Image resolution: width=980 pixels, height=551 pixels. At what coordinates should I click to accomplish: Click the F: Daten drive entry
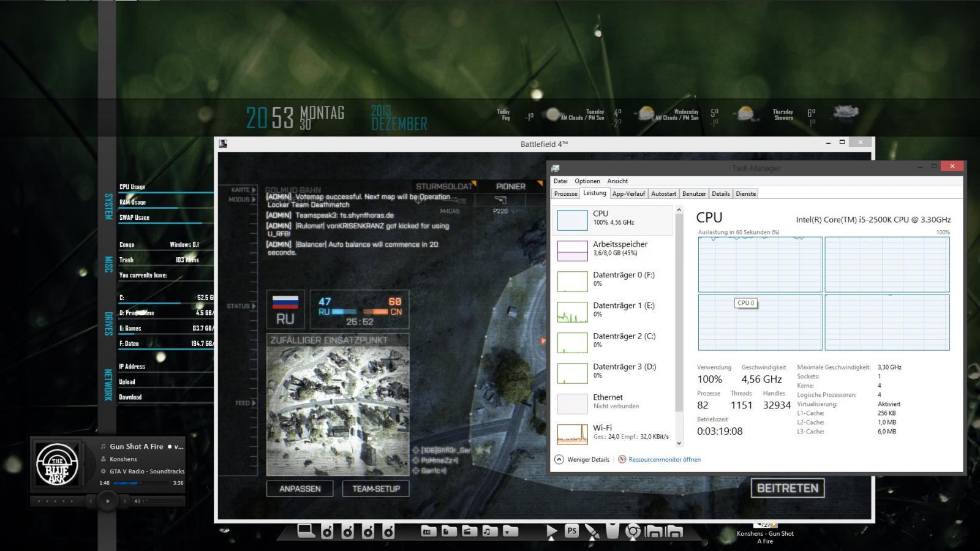(165, 343)
